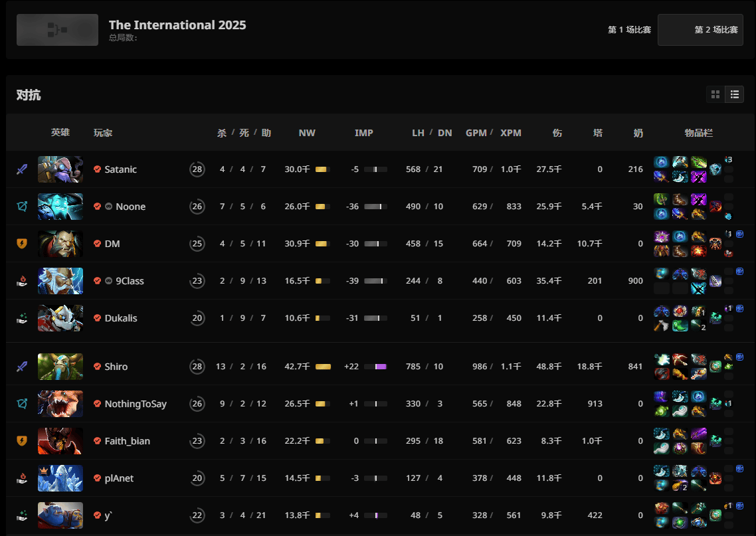Sort table by IMP column header
This screenshot has height=536, width=756.
364,133
